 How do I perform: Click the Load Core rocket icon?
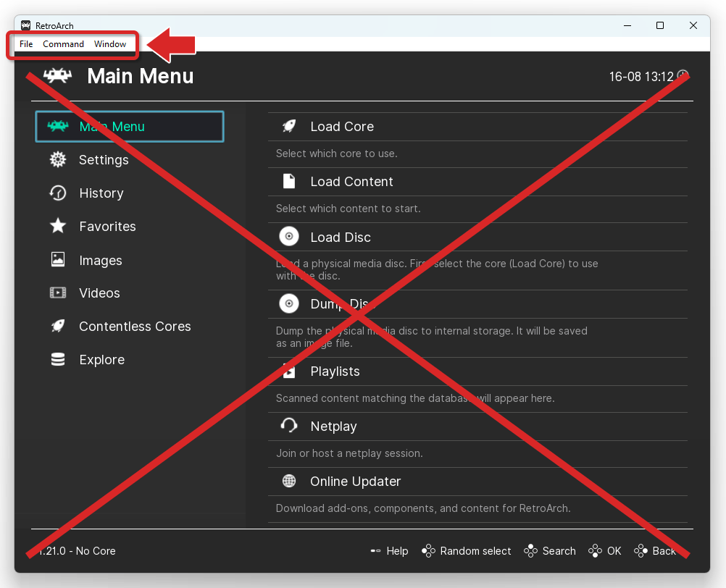pos(289,126)
